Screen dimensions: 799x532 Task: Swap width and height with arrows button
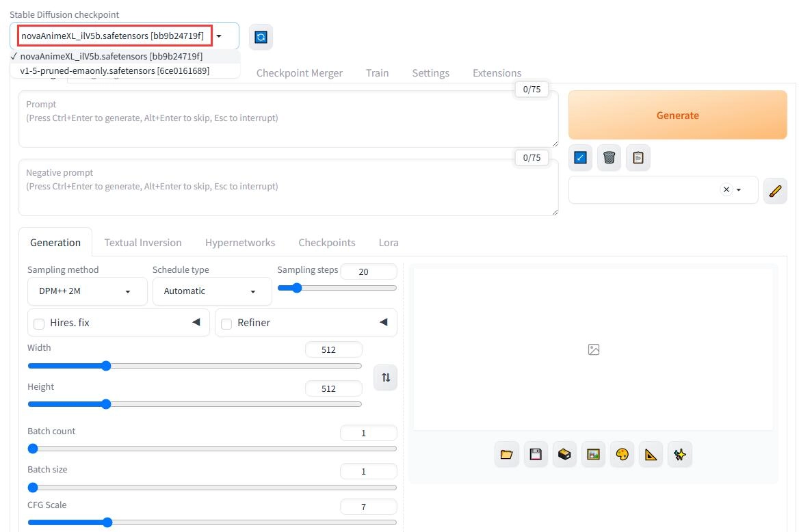point(386,377)
